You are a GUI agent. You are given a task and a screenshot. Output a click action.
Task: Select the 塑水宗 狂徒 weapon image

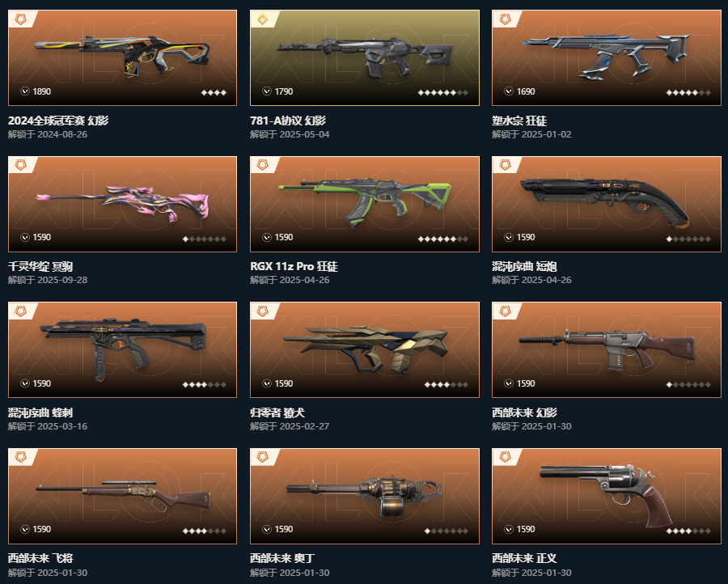(x=607, y=58)
